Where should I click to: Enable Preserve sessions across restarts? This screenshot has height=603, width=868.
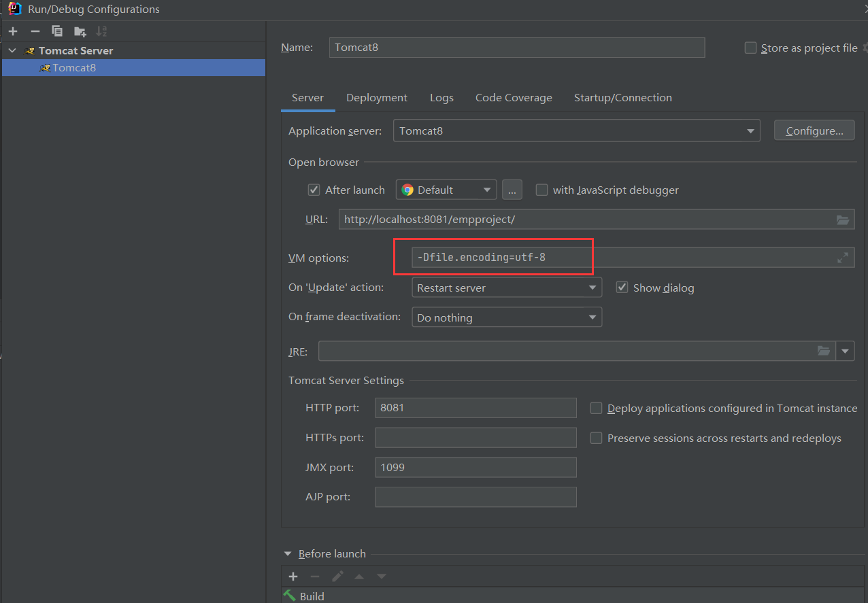point(596,438)
